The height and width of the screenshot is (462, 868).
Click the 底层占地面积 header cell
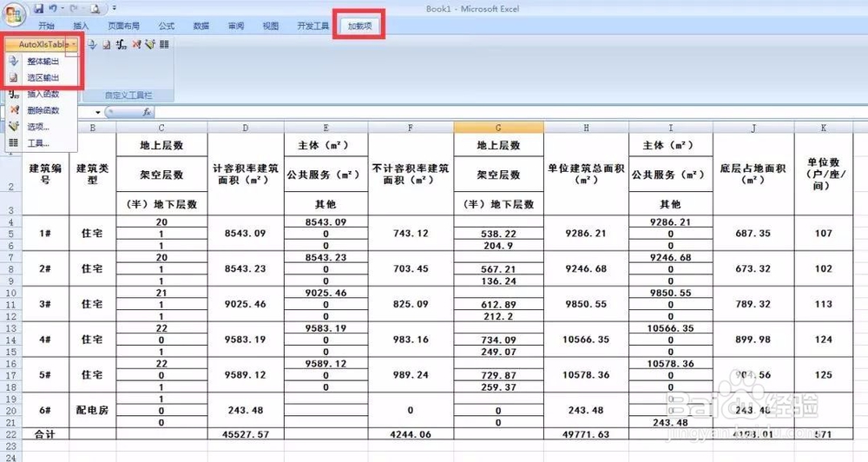coord(753,174)
